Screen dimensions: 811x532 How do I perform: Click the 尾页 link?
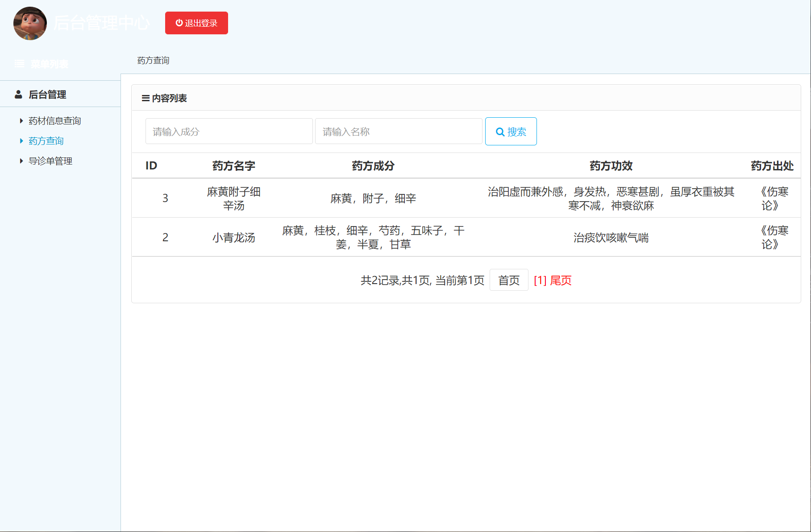(560, 280)
